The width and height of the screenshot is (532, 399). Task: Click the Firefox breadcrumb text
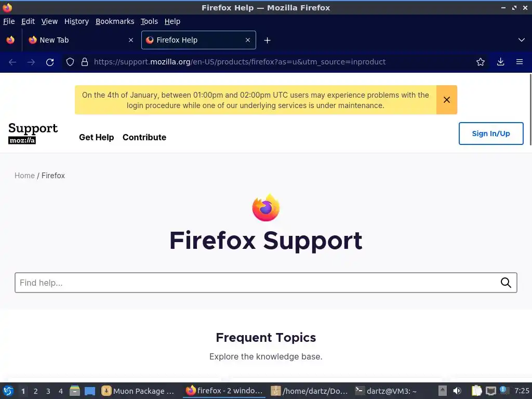[53, 176]
